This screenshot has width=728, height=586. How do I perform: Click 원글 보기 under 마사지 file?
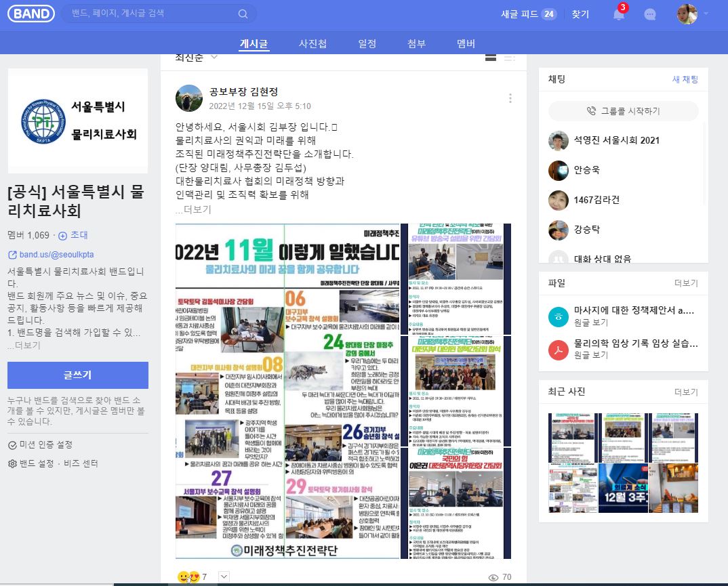(591, 322)
